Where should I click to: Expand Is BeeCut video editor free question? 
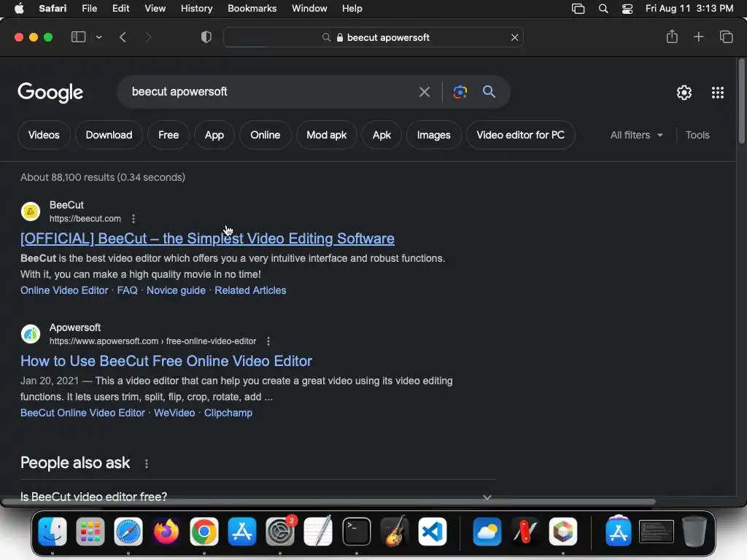(x=258, y=497)
